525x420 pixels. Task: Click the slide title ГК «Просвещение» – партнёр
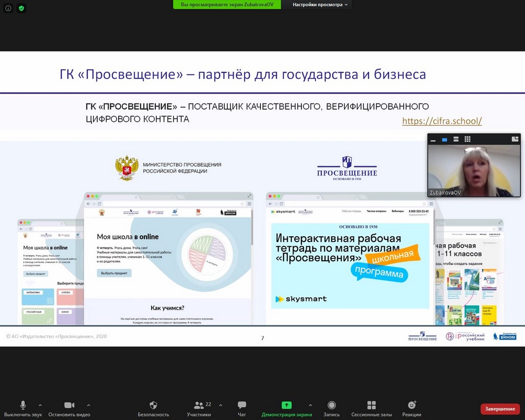click(x=243, y=74)
